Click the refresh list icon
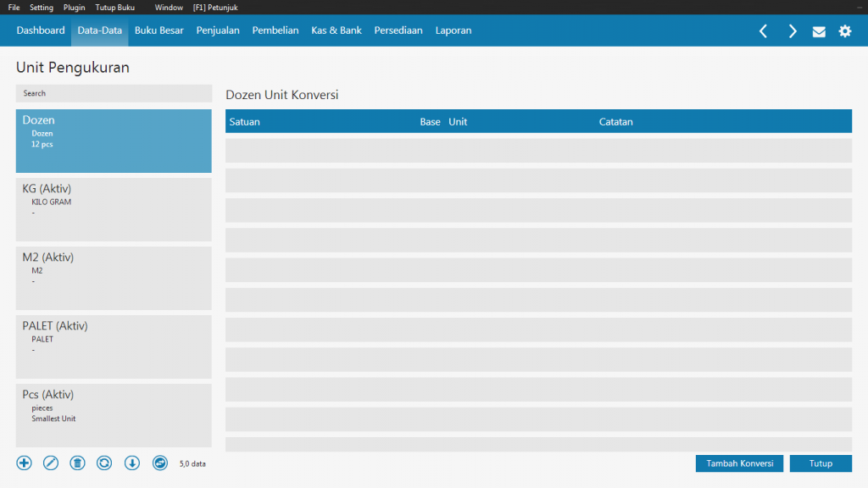Screen dimensions: 868x488 pos(104,463)
